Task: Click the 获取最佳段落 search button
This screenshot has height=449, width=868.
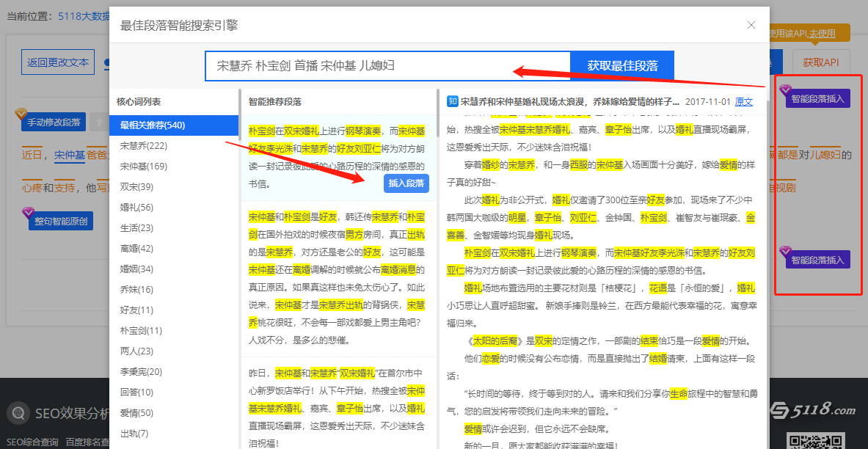Action: [622, 66]
